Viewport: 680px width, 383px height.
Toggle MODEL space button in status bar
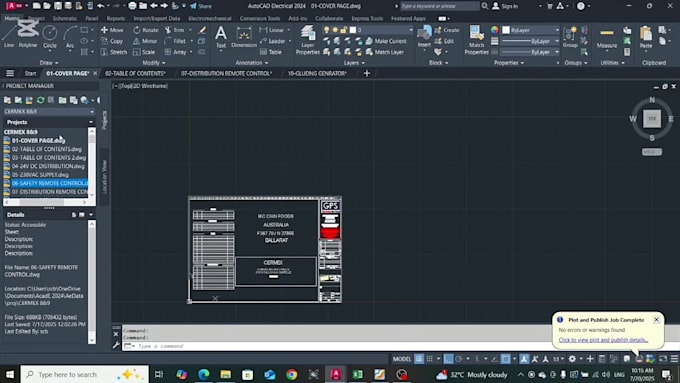tap(402, 359)
